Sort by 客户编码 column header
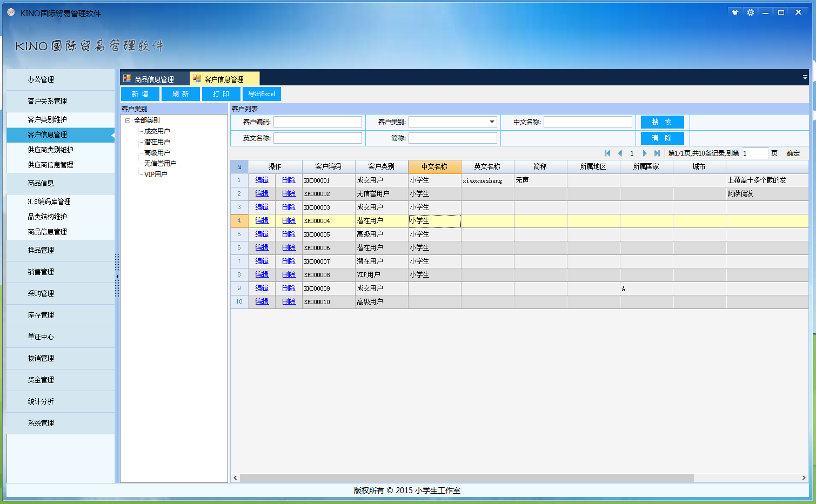 point(329,167)
